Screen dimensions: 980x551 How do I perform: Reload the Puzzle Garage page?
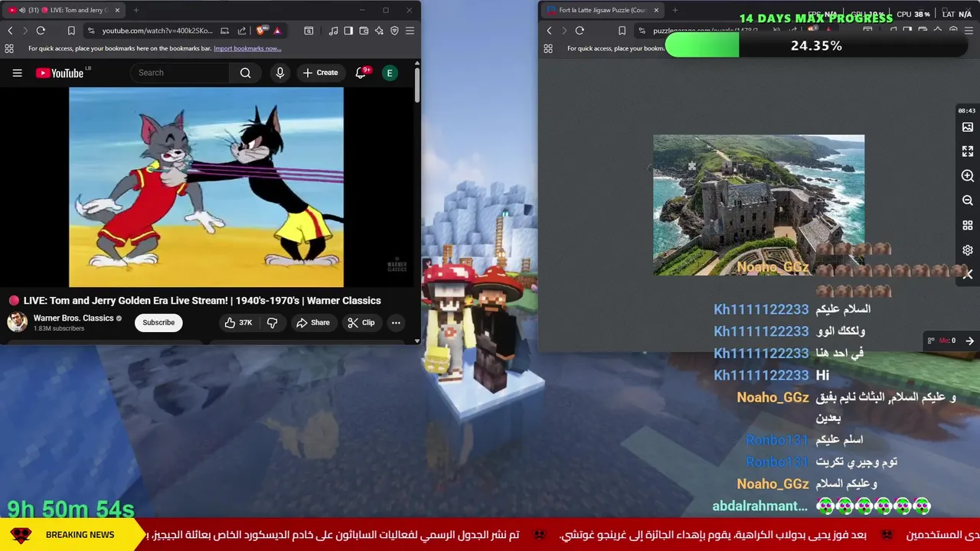pos(580,31)
